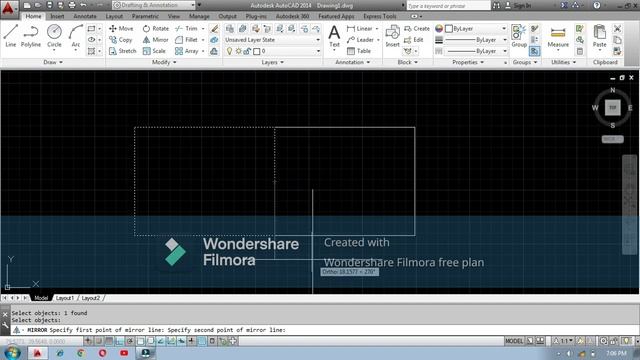Click the Linear dimension tool
The height and width of the screenshot is (360, 640).
pos(360,29)
